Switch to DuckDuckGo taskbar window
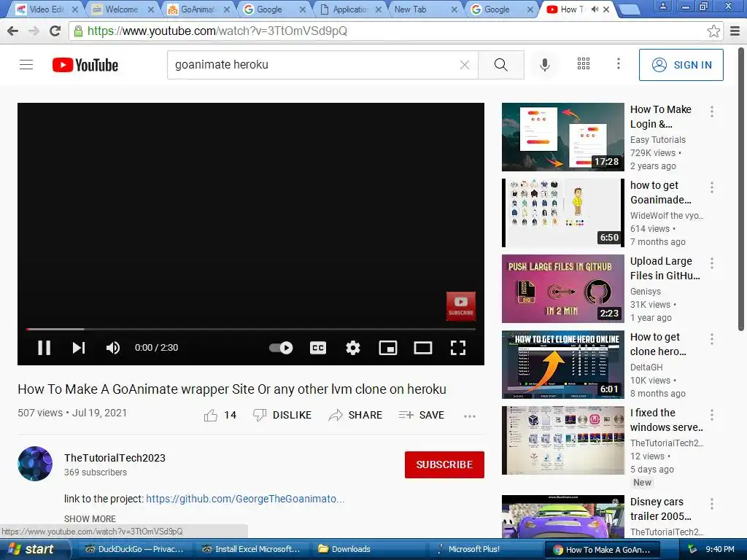The height and width of the screenshot is (560, 747). [135, 549]
